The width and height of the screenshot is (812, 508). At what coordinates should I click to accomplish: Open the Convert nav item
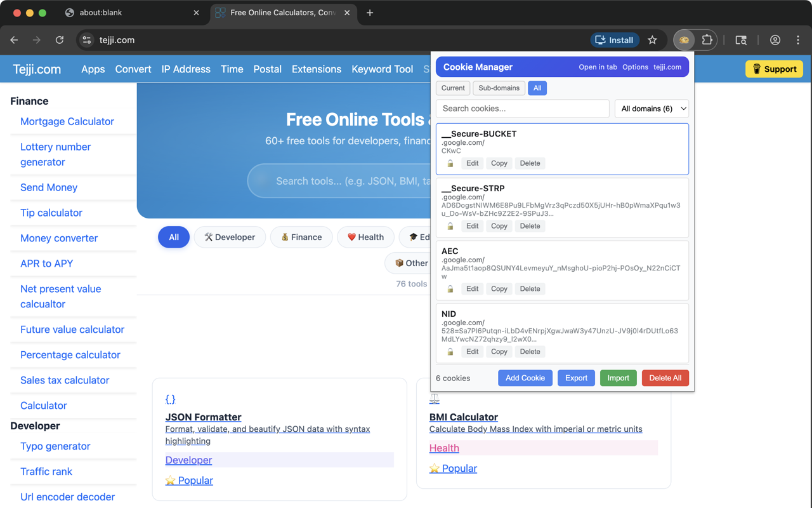[x=133, y=69]
